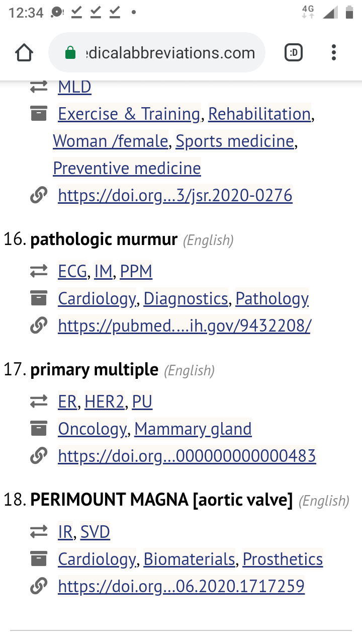Image resolution: width=362 pixels, height=644 pixels.
Task: Tap the browser home icon
Action: [24, 53]
